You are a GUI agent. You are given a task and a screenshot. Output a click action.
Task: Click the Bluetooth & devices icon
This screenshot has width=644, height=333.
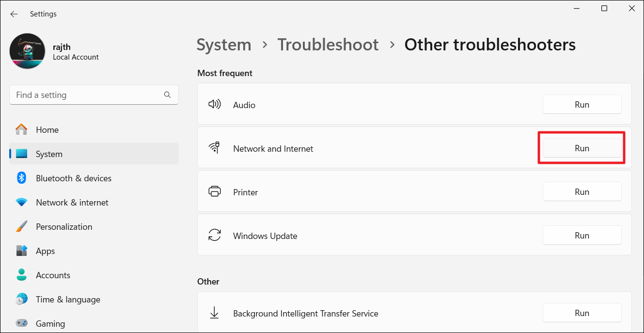click(x=21, y=178)
